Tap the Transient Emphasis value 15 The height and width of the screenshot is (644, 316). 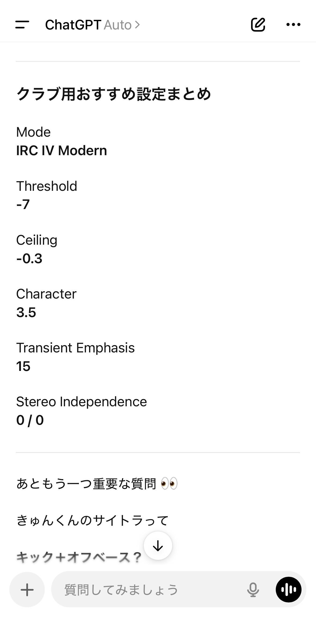click(23, 366)
